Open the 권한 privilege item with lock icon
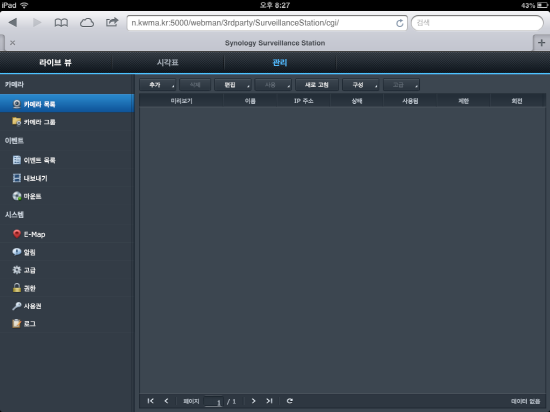Screen dimensions: 550x412 (x=67, y=288)
